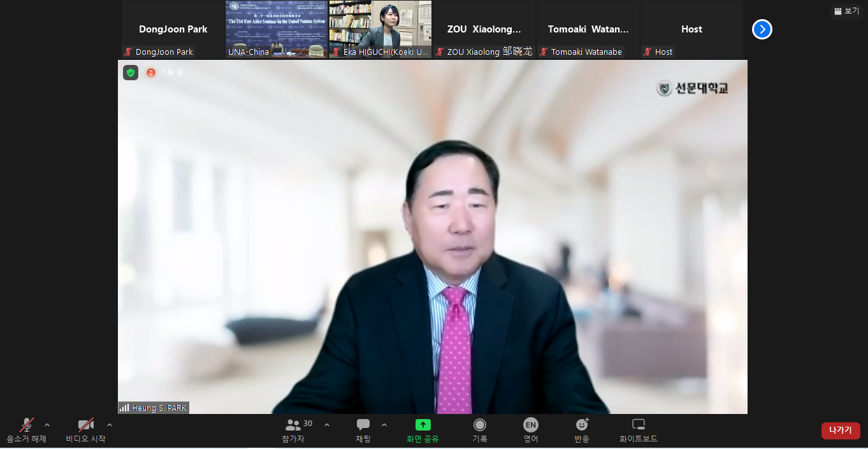Open the 채팅 chat panel
The image size is (868, 449).
click(363, 430)
